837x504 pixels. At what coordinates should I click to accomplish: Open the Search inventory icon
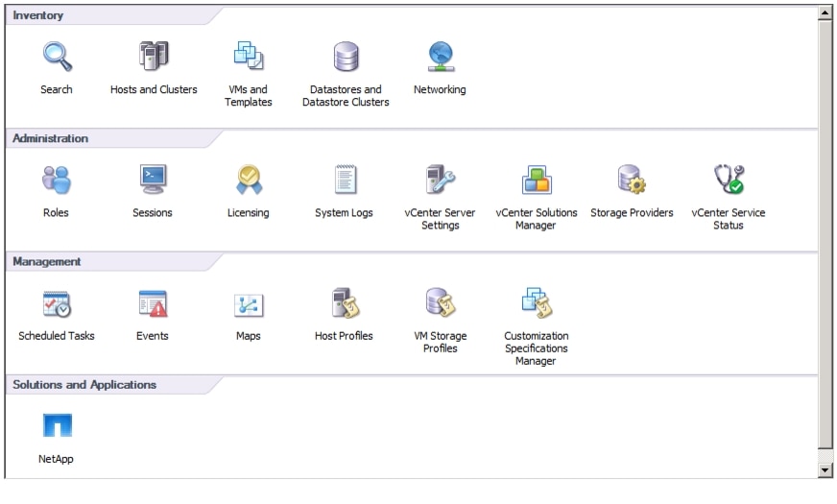tap(57, 56)
